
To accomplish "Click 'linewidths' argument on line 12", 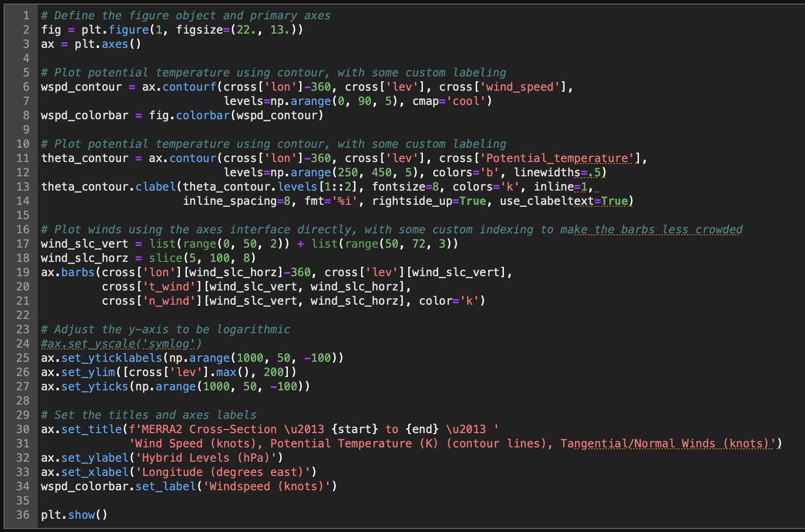I will pos(547,172).
